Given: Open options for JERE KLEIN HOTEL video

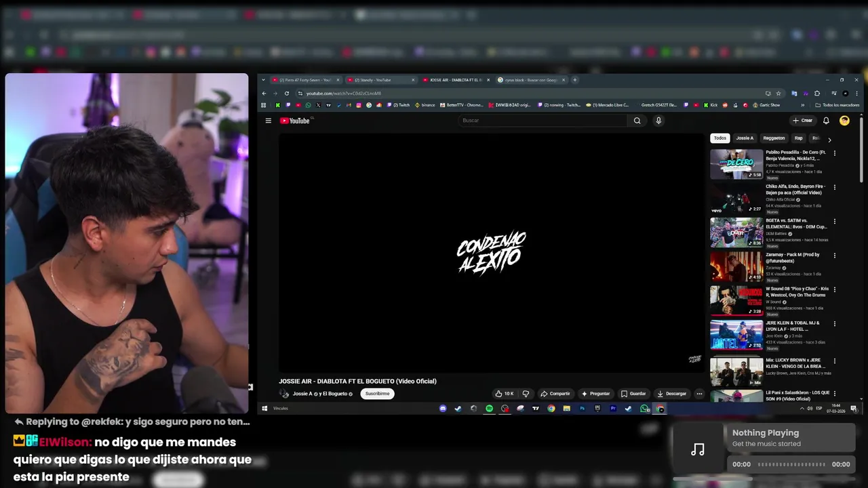Looking at the screenshot, I should [x=834, y=324].
